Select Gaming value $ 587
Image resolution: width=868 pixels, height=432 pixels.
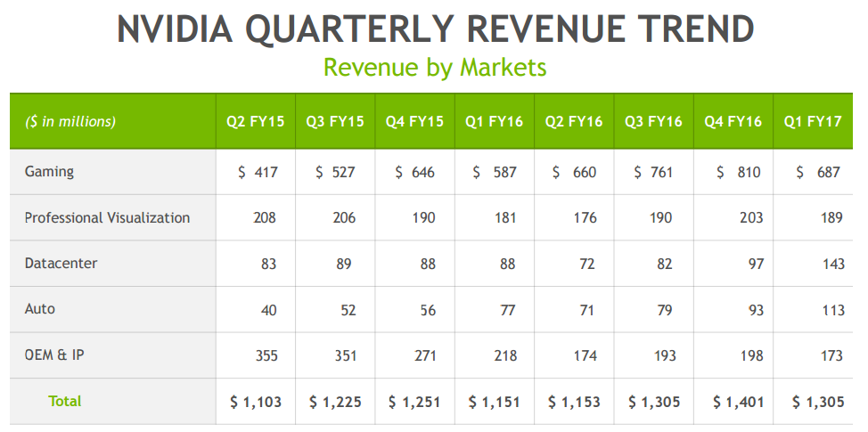click(x=495, y=173)
